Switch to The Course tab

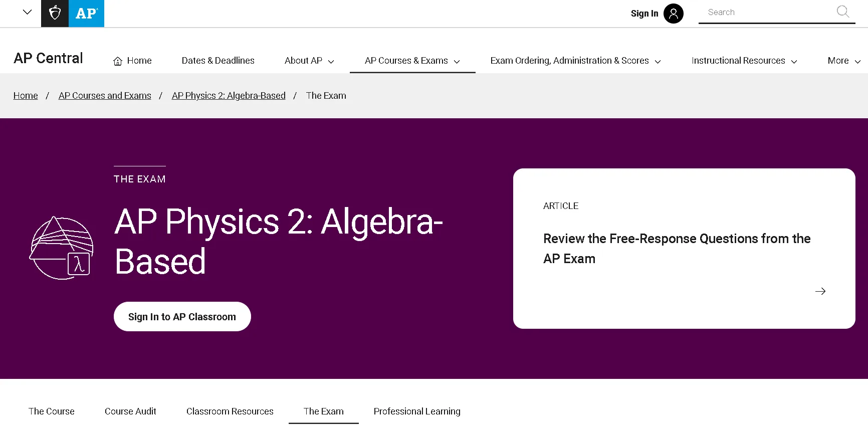51,411
